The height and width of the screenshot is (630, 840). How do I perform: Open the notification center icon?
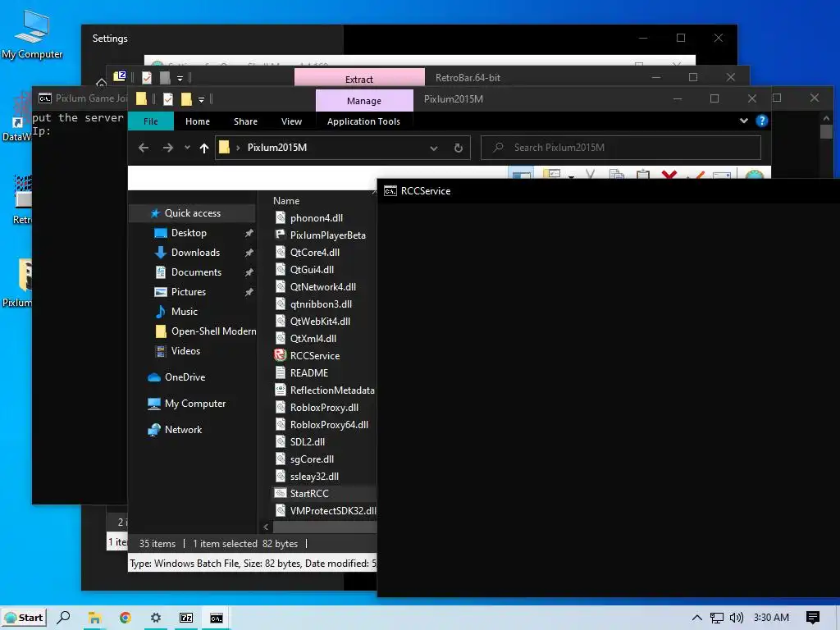pos(813,618)
